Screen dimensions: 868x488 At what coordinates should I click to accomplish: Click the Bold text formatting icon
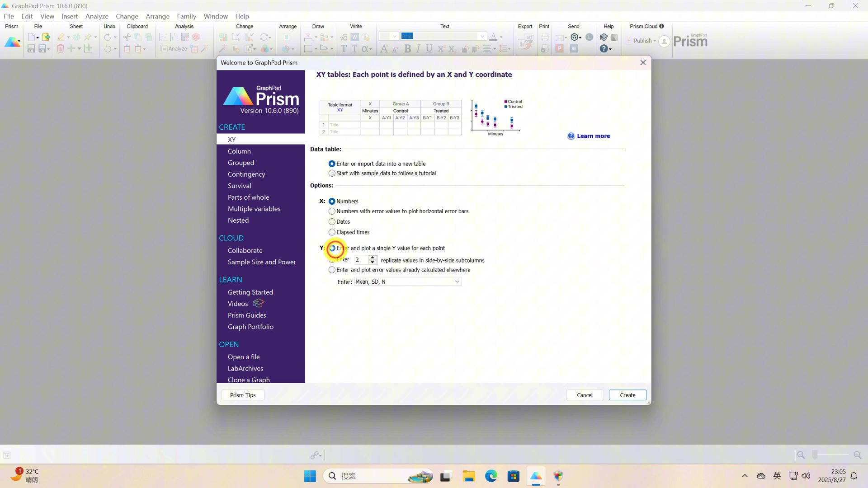[408, 49]
